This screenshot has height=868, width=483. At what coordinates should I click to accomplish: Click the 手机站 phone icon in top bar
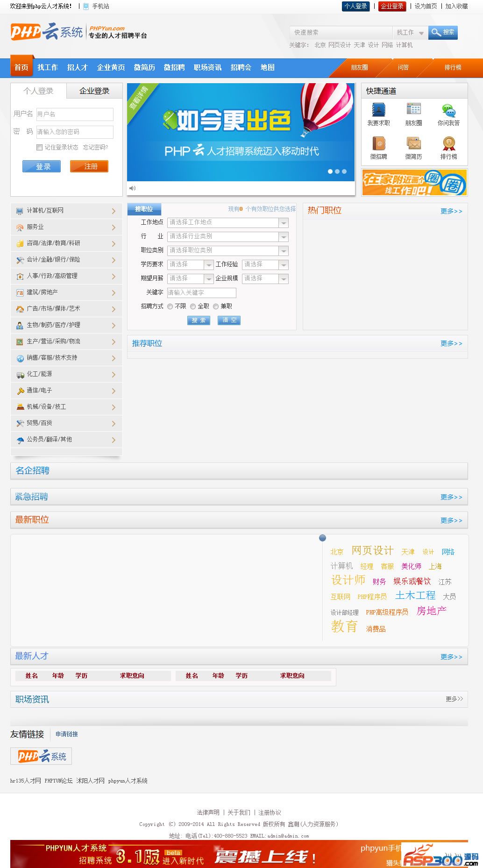point(86,6)
